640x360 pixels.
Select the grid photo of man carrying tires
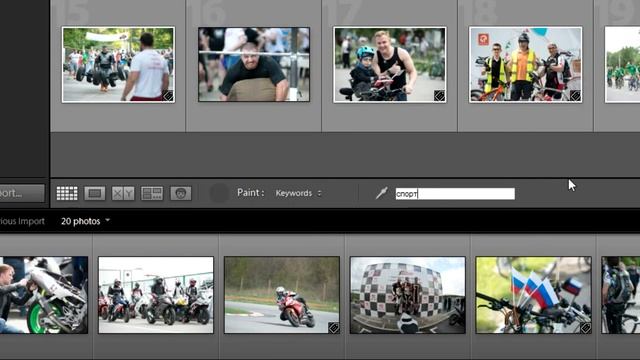point(118,64)
